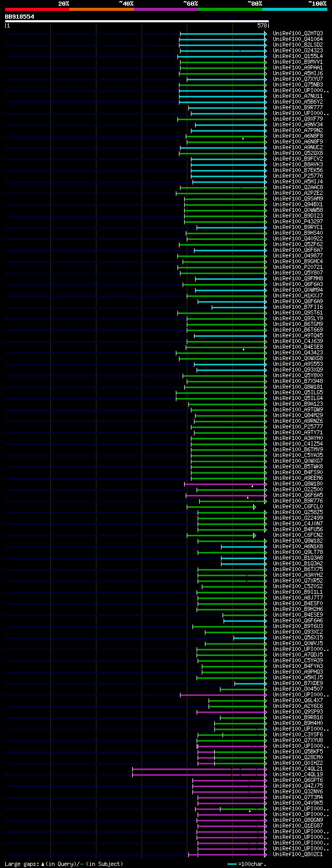The image size is (332, 868).
Task: Click the UniRef100_A5HIJ4 entry
Action: tap(298, 181)
